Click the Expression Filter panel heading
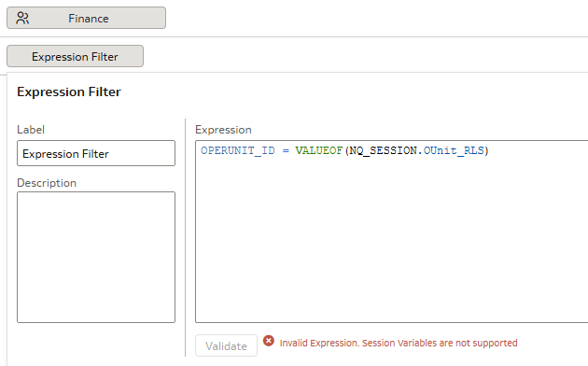 [69, 91]
